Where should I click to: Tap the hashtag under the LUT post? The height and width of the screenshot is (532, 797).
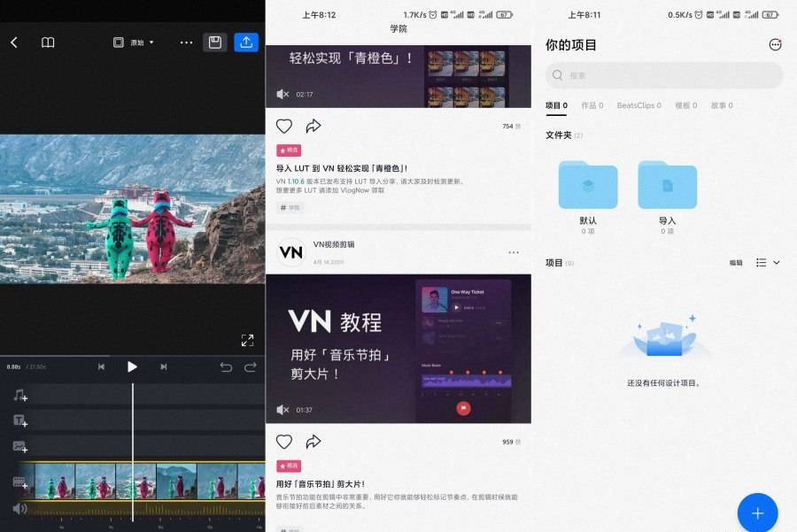290,207
